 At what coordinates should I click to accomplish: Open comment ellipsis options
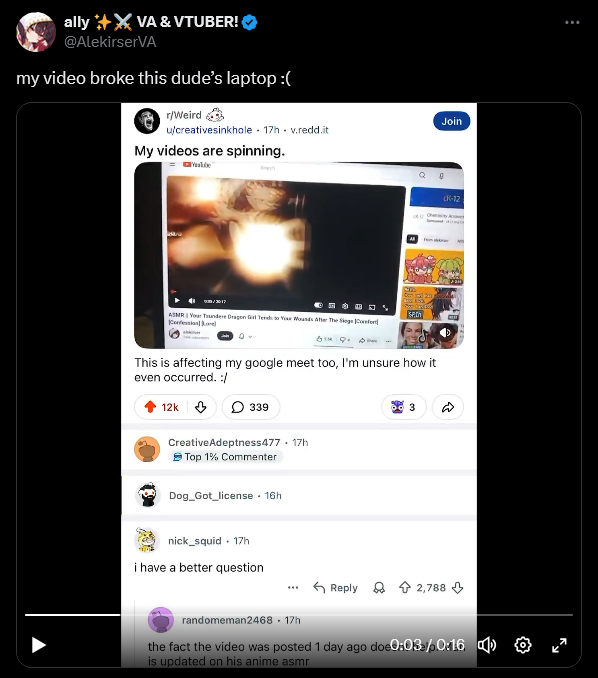tap(293, 588)
